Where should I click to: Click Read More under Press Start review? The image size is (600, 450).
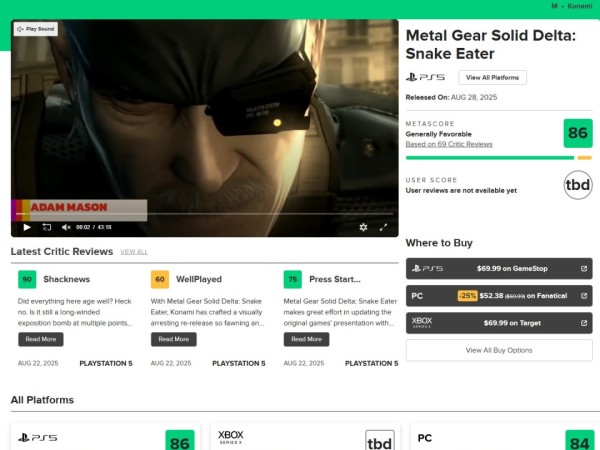tap(307, 339)
